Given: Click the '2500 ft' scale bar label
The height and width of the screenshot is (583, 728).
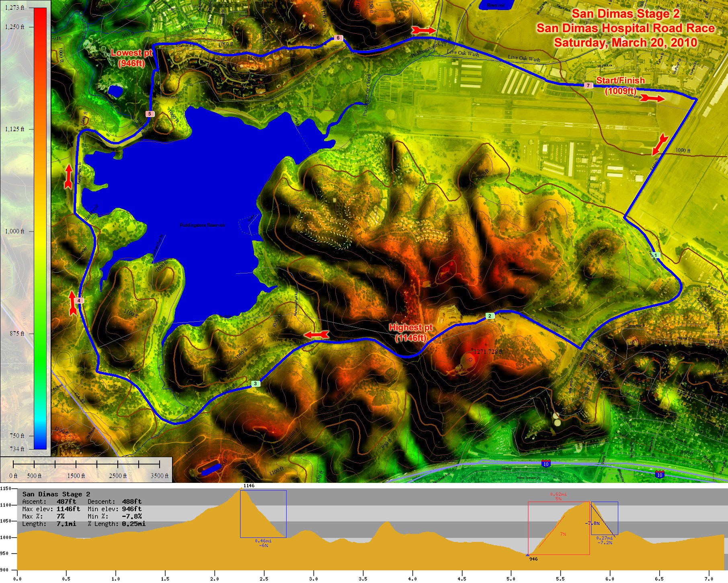Looking at the screenshot, I should coord(118,476).
